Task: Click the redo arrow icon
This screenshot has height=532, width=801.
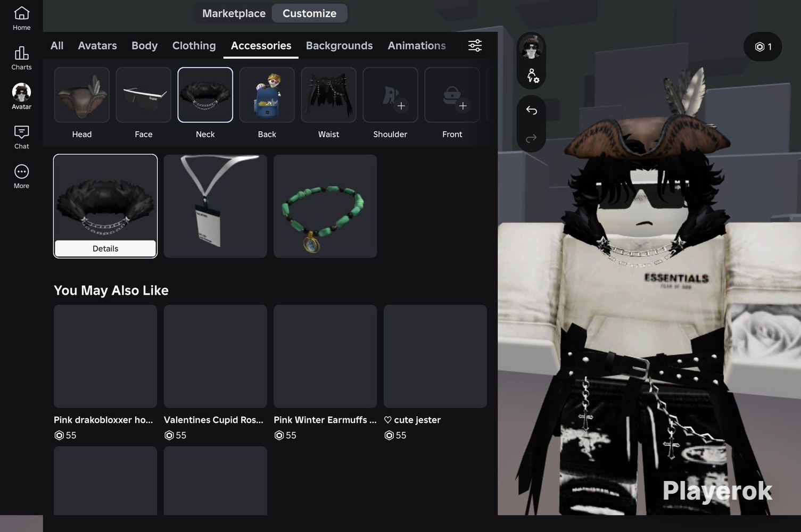Action: (x=531, y=138)
